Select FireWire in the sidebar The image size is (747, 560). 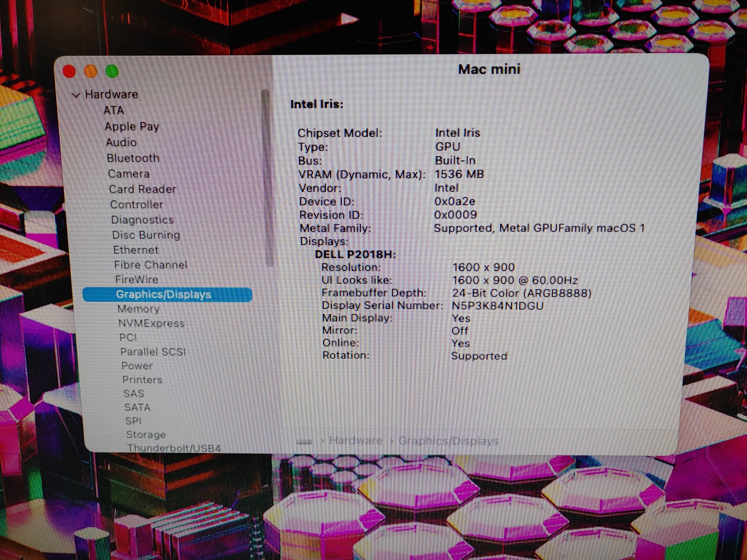coord(136,279)
